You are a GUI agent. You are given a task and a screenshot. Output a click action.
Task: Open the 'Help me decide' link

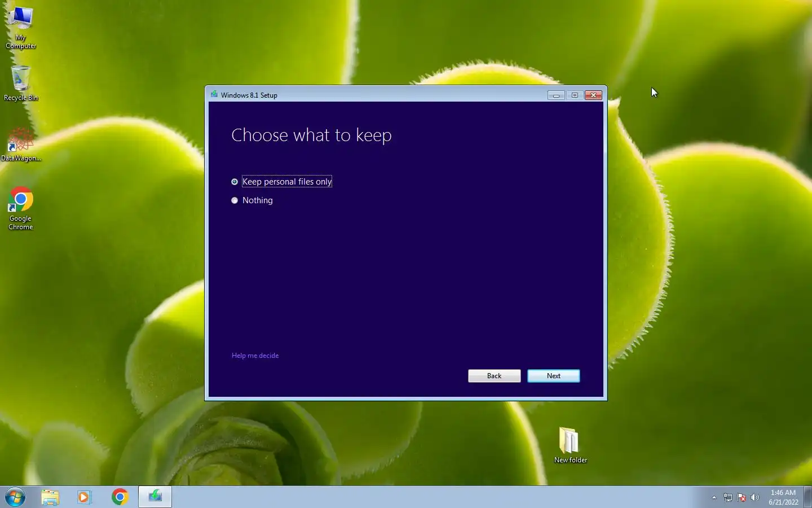point(255,356)
